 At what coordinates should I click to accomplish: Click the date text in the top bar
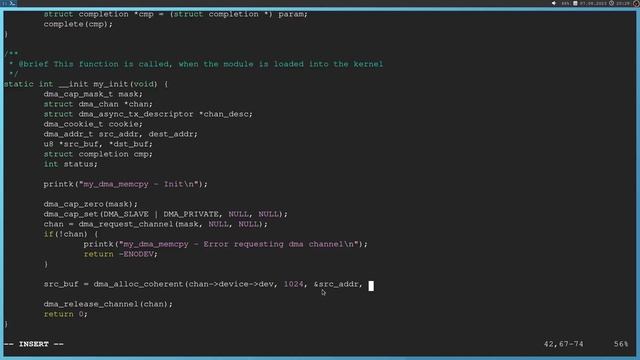point(593,3)
